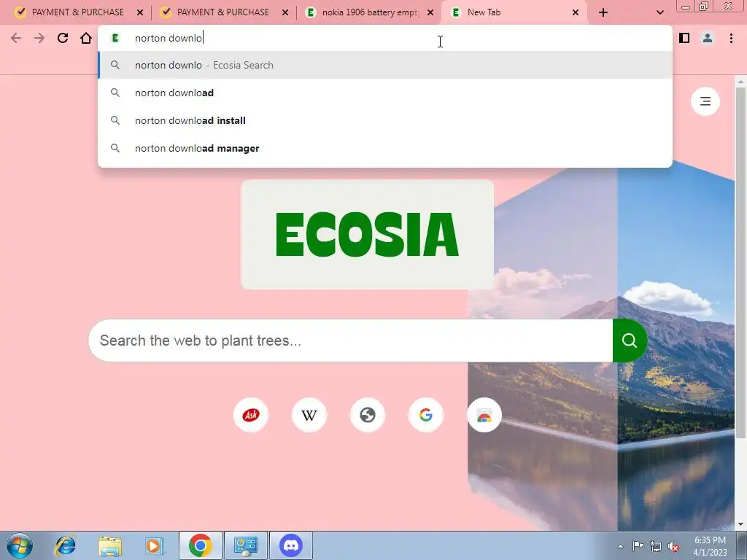The height and width of the screenshot is (560, 747).
Task: Open the Ask shortcut icon
Action: [251, 415]
